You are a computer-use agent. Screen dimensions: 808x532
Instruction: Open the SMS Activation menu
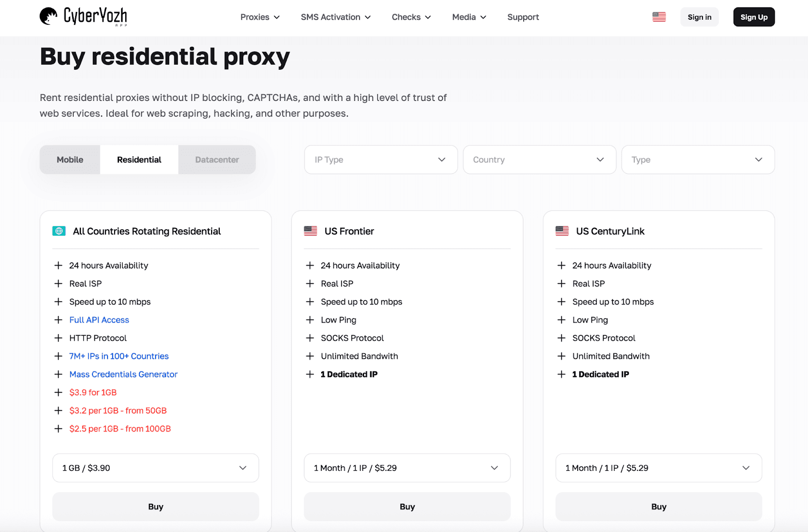336,17
